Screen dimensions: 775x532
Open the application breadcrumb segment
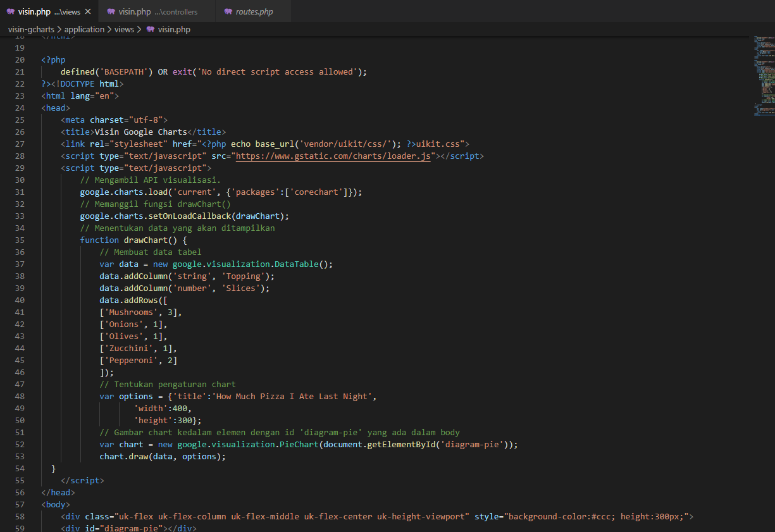[84, 29]
